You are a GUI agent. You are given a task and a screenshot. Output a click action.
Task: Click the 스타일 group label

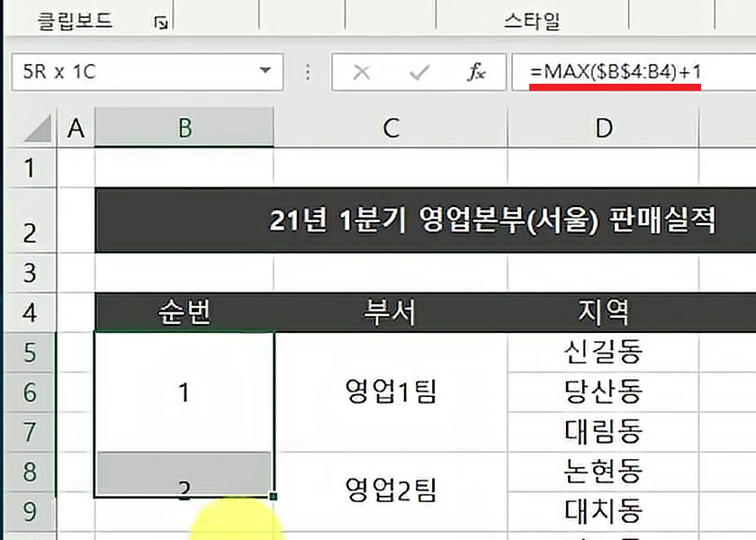(x=532, y=22)
